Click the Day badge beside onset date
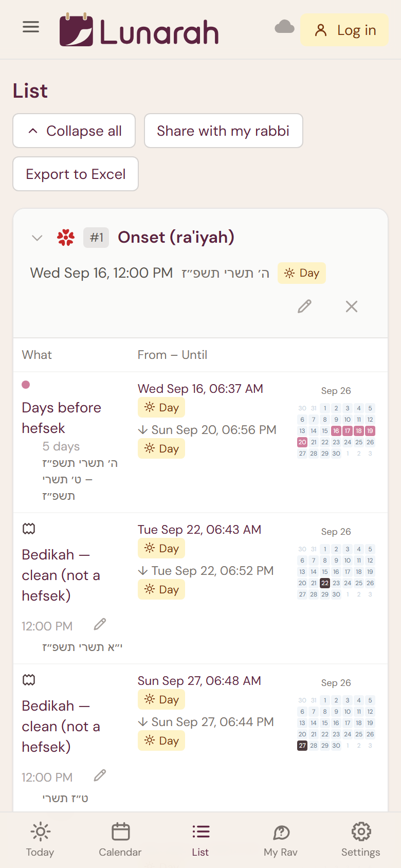The width and height of the screenshot is (401, 868). click(302, 273)
